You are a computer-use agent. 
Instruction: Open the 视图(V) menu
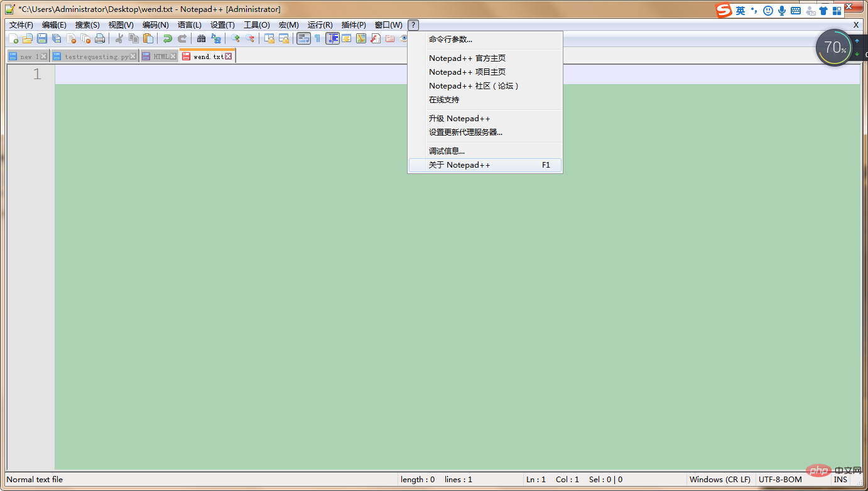point(121,25)
